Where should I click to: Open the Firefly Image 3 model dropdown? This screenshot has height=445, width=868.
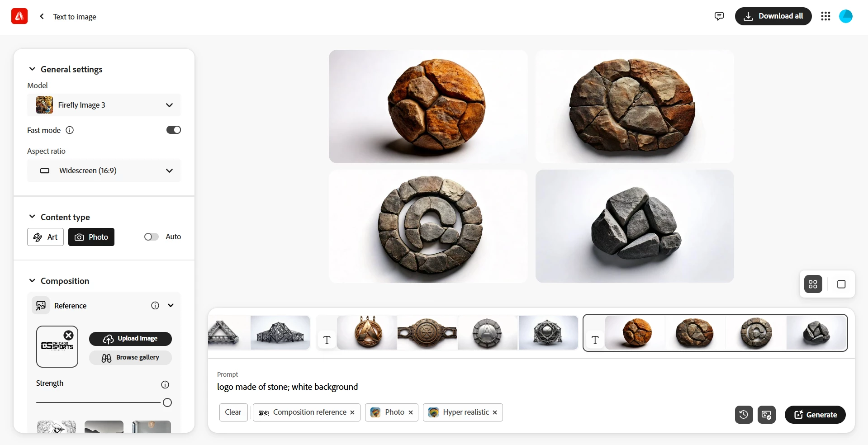pos(104,105)
